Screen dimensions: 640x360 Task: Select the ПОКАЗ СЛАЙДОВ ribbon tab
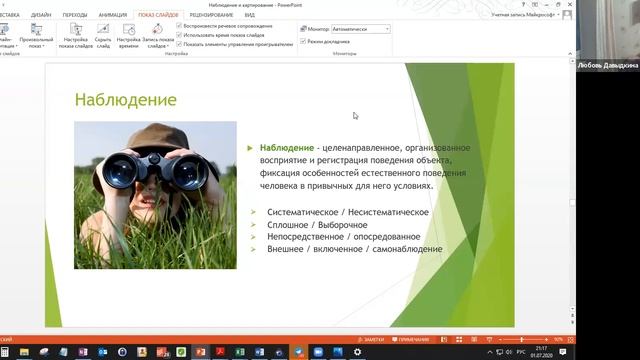(158, 15)
